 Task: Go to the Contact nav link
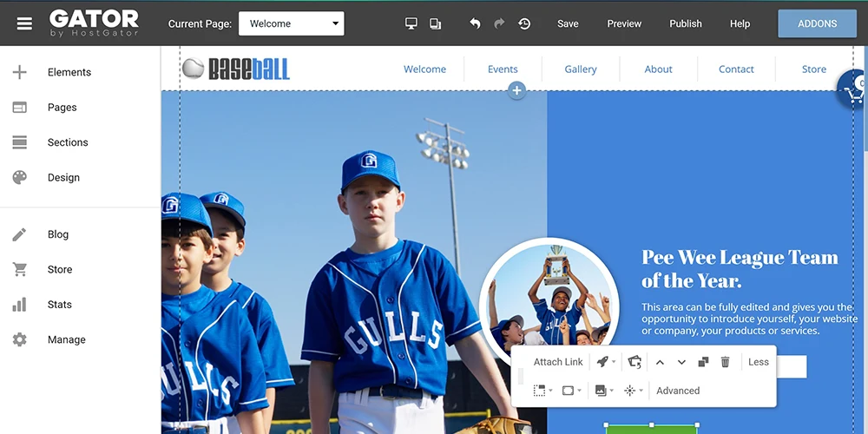click(x=736, y=69)
